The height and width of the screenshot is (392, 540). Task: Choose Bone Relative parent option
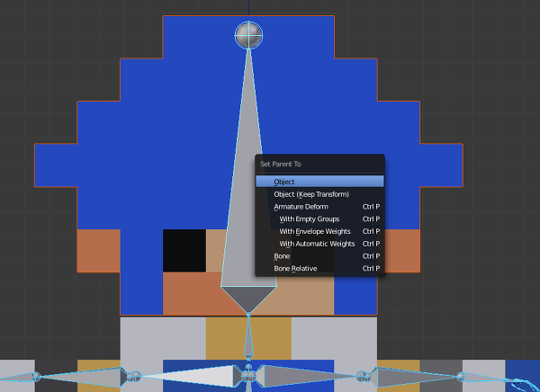pos(319,269)
